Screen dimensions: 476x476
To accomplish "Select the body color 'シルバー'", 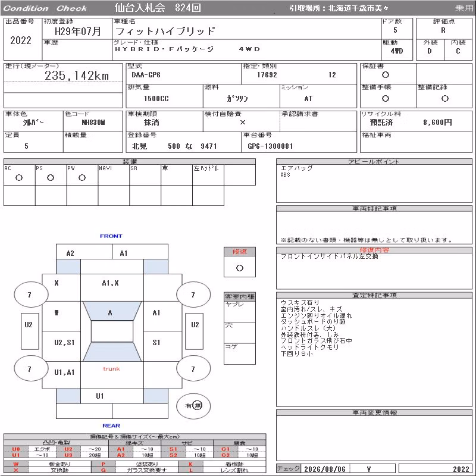I will tap(33, 123).
